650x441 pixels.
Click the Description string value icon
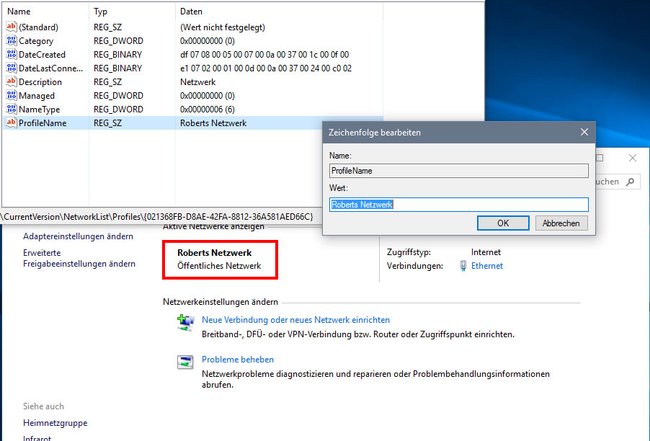tap(11, 82)
